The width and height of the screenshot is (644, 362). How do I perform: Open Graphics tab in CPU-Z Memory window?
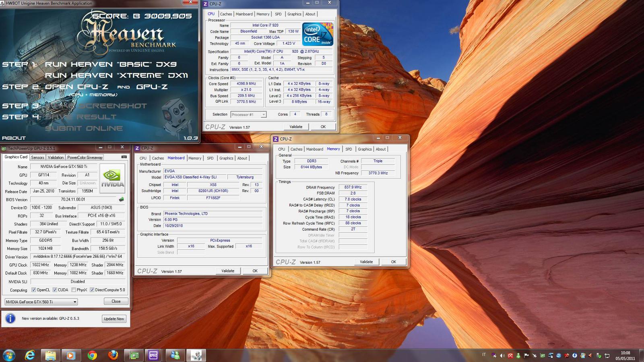tap(365, 149)
